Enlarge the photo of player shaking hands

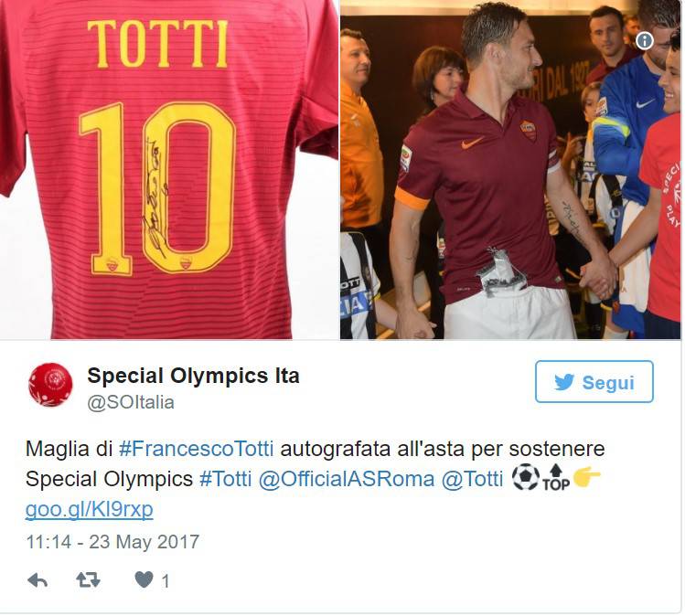point(510,169)
